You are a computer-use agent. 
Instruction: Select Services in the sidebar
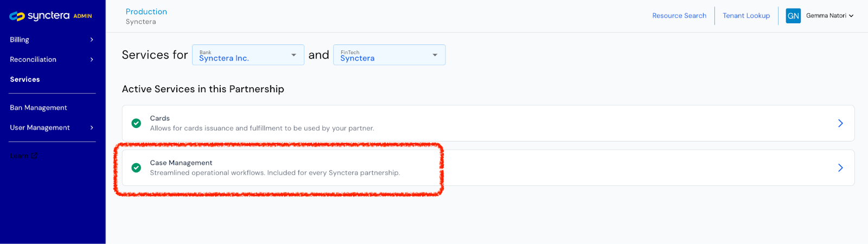(25, 79)
